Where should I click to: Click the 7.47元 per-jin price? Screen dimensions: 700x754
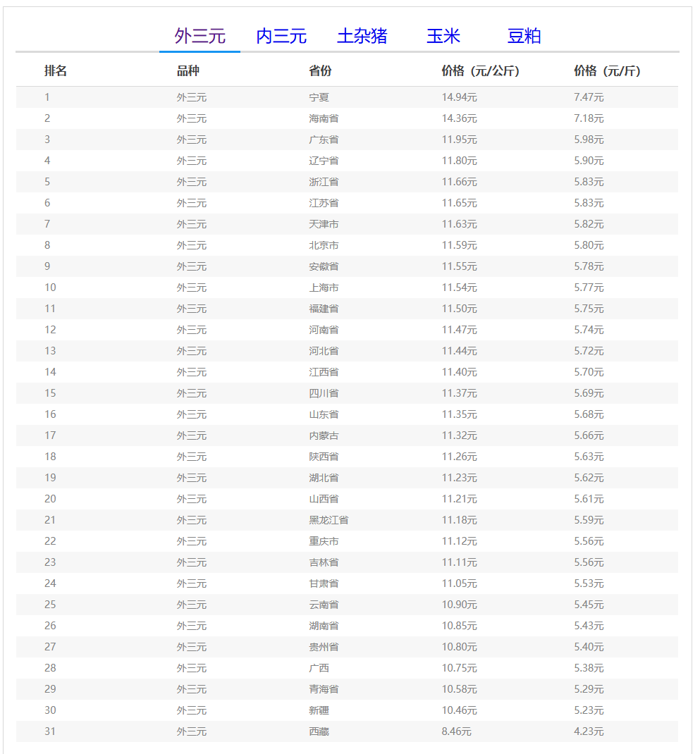pyautogui.click(x=589, y=97)
